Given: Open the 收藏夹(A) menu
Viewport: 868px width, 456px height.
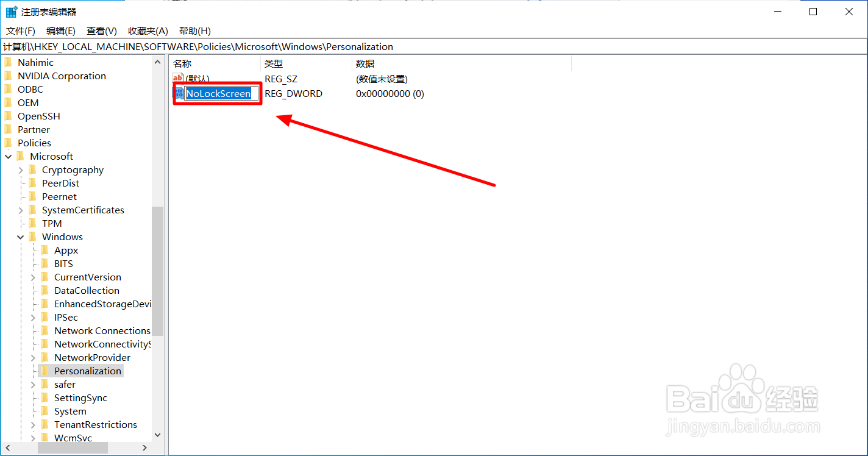Looking at the screenshot, I should [148, 30].
